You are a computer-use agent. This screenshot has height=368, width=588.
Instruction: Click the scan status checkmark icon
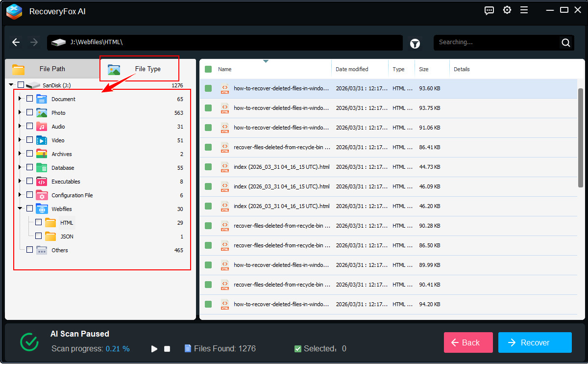click(x=29, y=342)
